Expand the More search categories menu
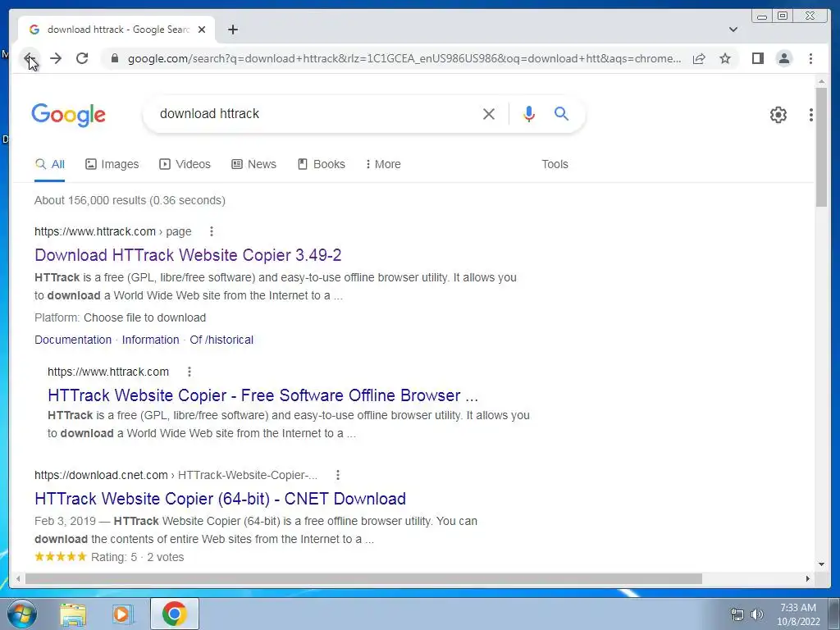Viewport: 840px width, 630px height. 383,164
